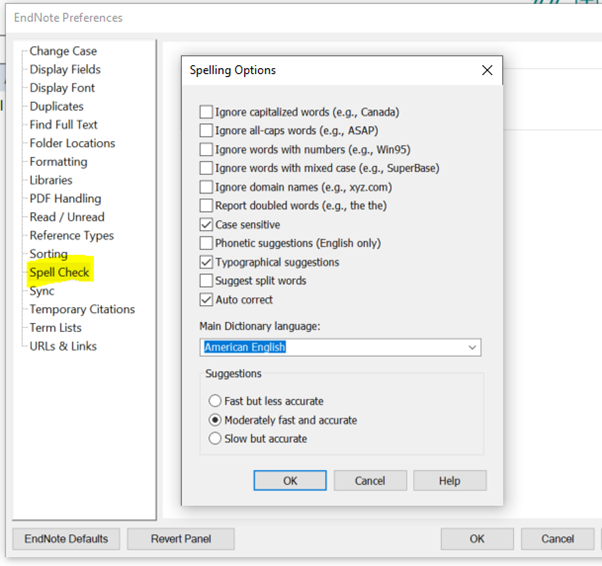Screen dimensions: 602x566
Task: Enable Suggest split words checkbox
Action: click(206, 281)
